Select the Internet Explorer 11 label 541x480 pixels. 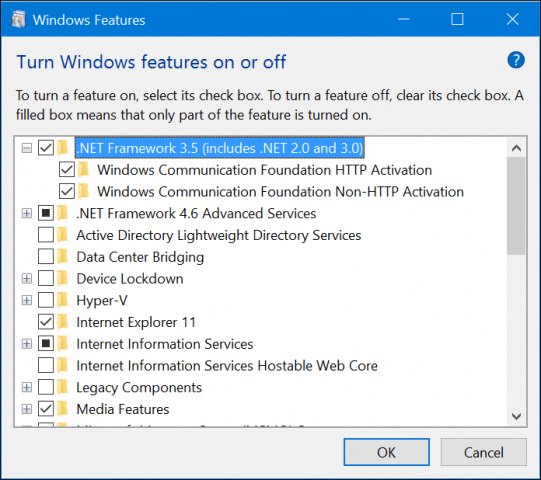pyautogui.click(x=136, y=322)
